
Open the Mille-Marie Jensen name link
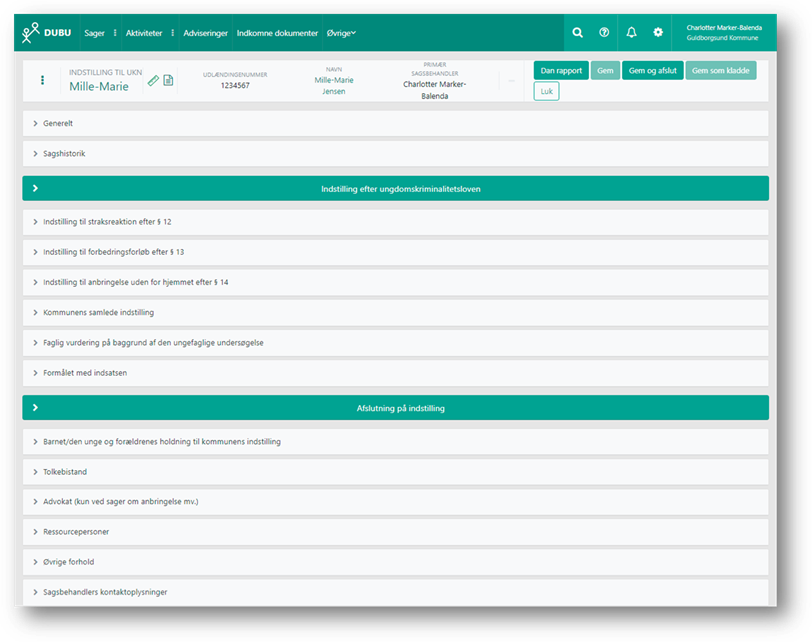click(334, 86)
